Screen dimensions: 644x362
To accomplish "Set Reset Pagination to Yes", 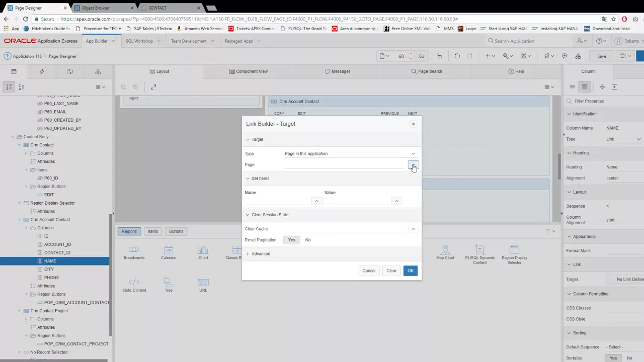I will coord(292,240).
